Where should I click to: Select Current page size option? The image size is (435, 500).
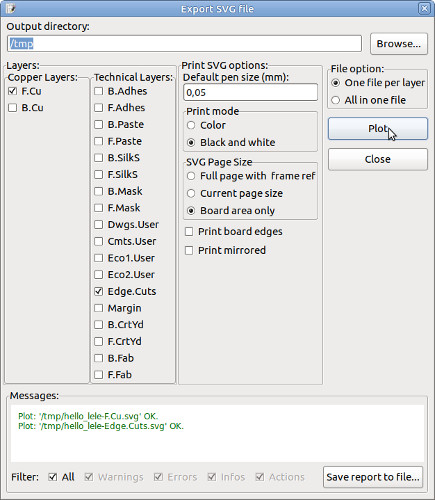[x=191, y=193]
